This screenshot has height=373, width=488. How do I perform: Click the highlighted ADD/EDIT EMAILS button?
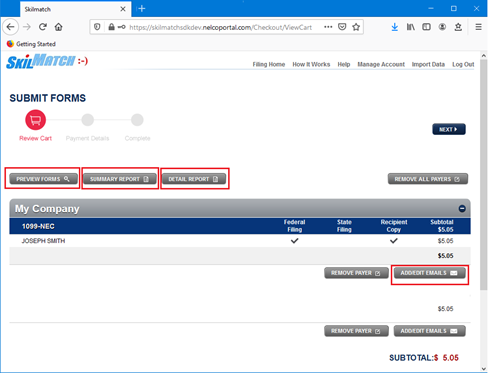[430, 273]
